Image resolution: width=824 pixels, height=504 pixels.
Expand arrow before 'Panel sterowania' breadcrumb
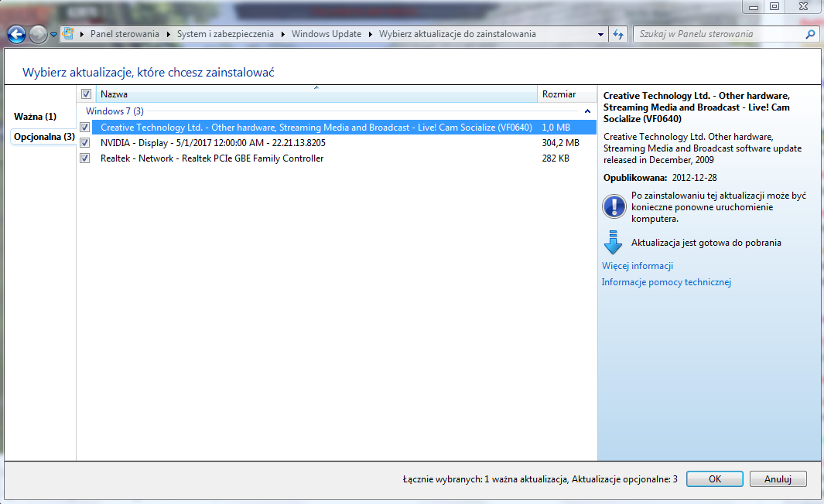82,35
